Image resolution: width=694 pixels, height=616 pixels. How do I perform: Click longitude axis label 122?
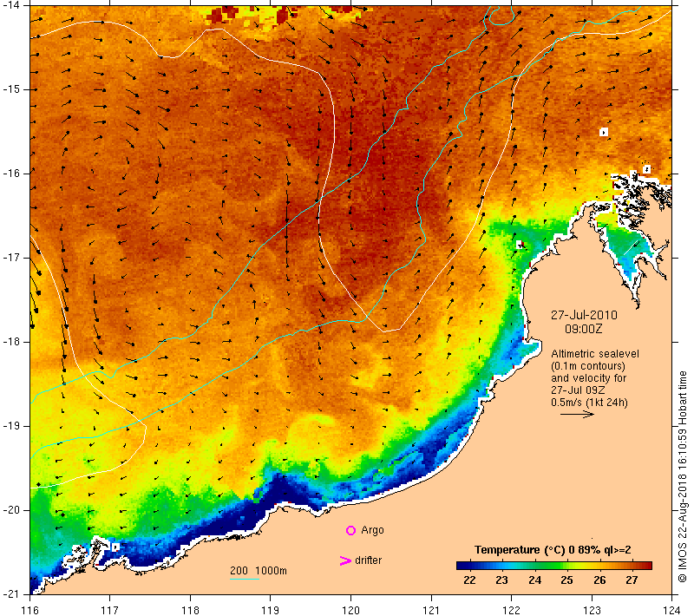pos(511,610)
